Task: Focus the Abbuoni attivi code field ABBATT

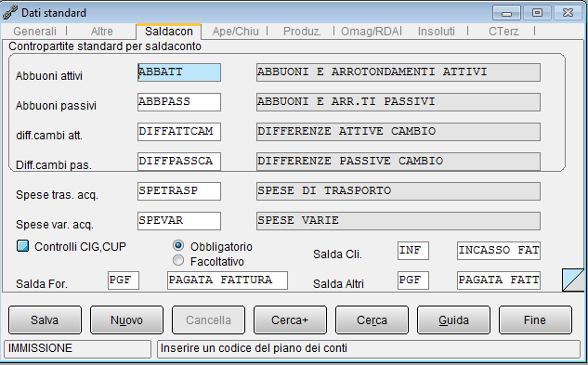Action: pyautogui.click(x=179, y=72)
